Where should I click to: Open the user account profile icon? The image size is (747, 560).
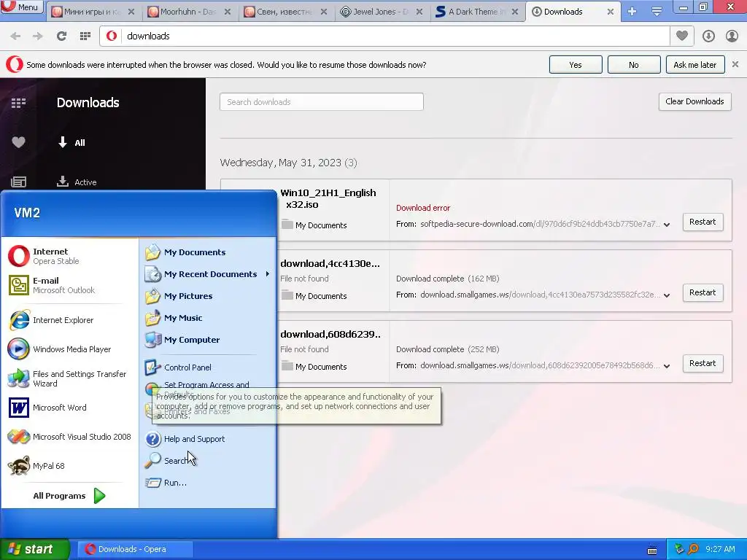pos(732,36)
